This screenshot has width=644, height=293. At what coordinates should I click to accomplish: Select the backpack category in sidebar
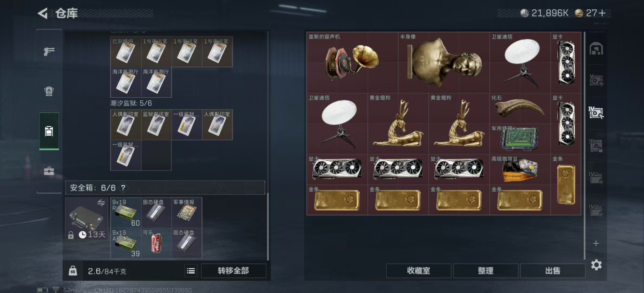(49, 91)
